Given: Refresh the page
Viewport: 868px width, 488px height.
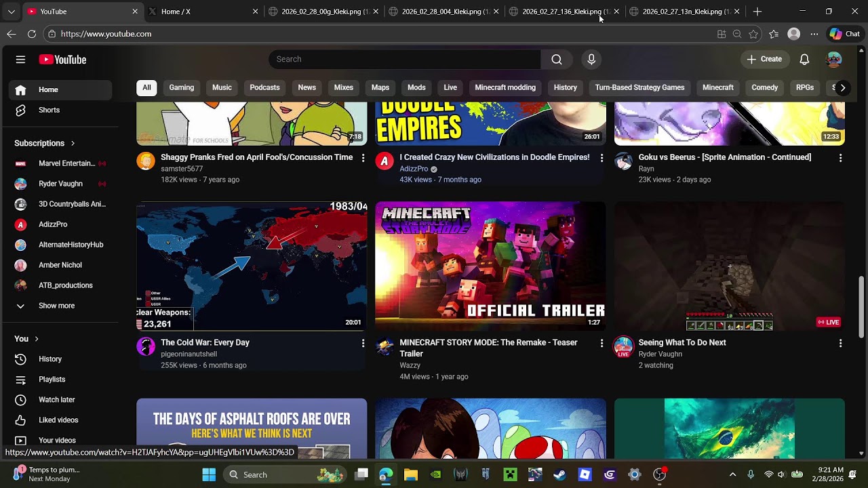Looking at the screenshot, I should [x=32, y=34].
